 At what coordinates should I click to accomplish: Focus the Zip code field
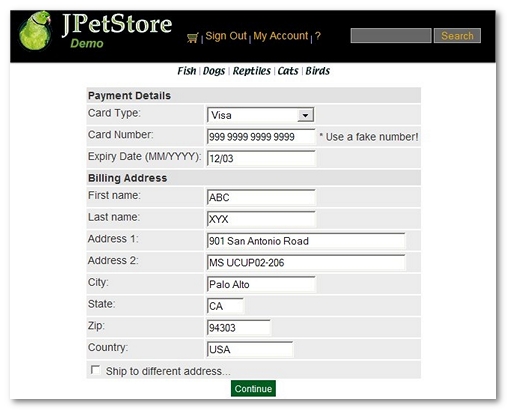(x=239, y=328)
